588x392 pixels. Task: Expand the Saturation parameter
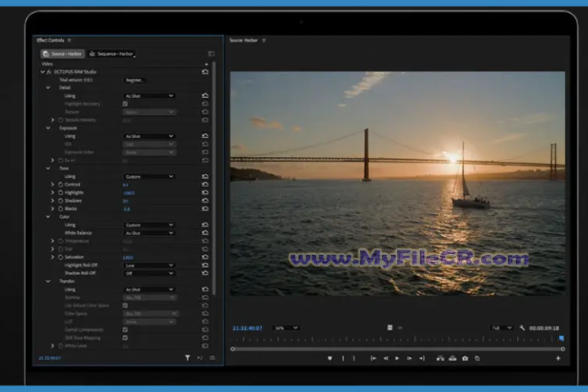click(x=52, y=257)
